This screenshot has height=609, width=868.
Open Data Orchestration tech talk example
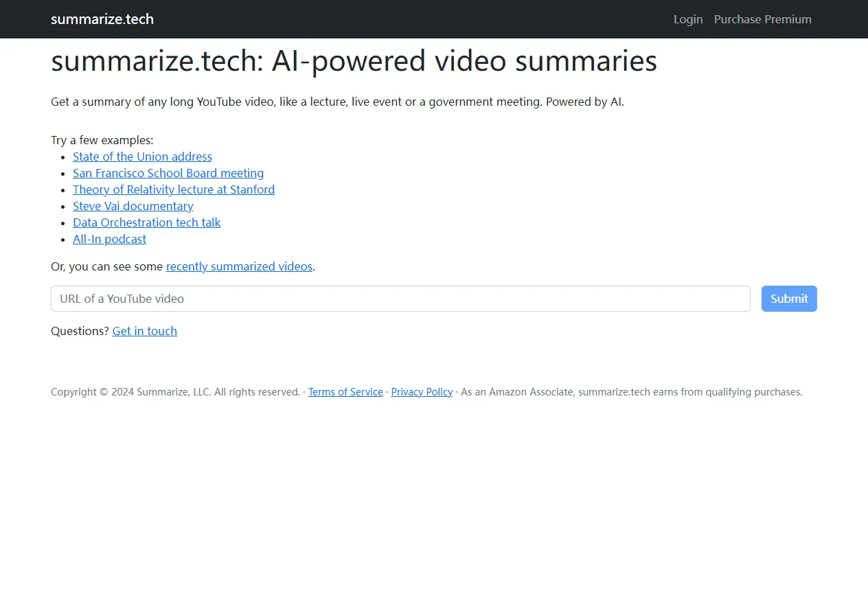(147, 222)
